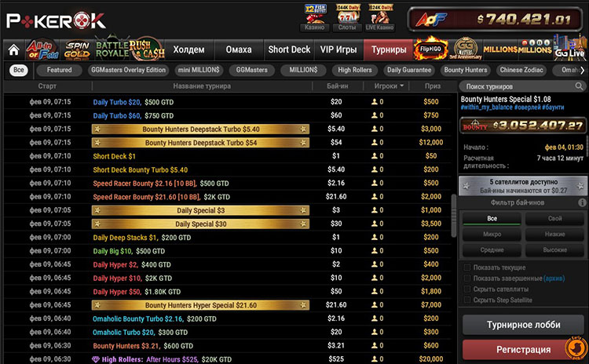Select the 'Chinese Zodiac' filter

521,70
